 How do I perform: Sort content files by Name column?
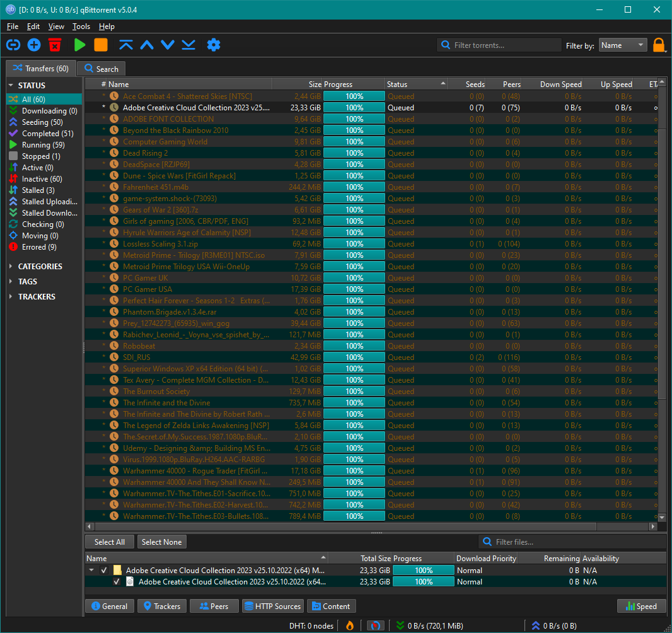pyautogui.click(x=207, y=559)
